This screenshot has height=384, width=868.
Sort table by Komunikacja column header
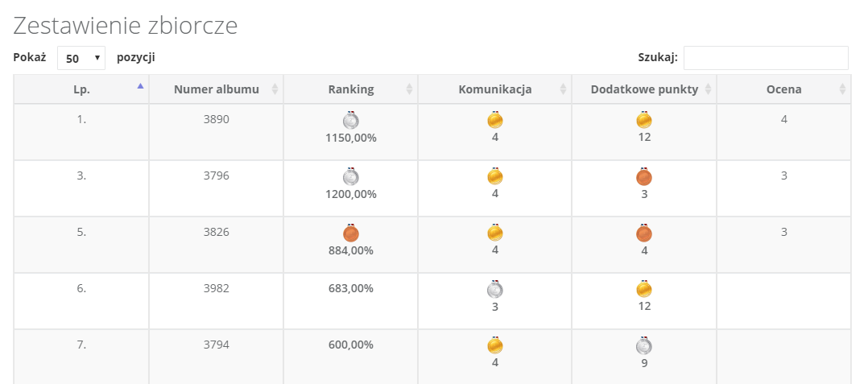[x=495, y=89]
